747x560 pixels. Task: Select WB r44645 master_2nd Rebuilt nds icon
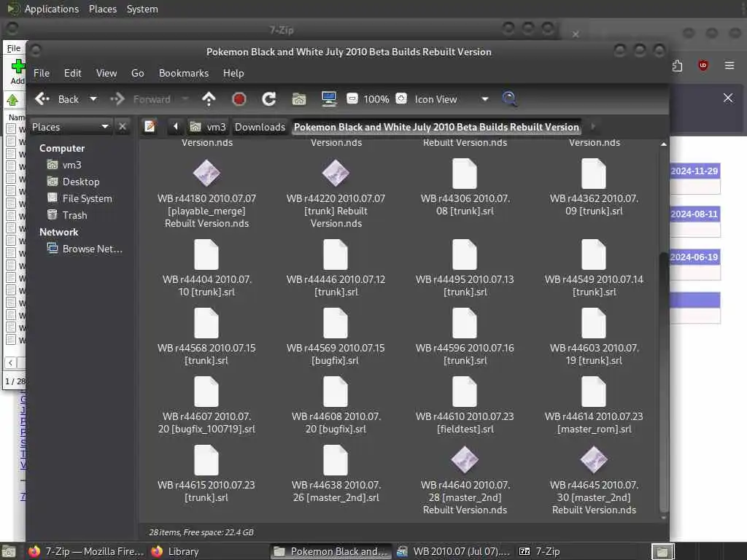click(594, 460)
